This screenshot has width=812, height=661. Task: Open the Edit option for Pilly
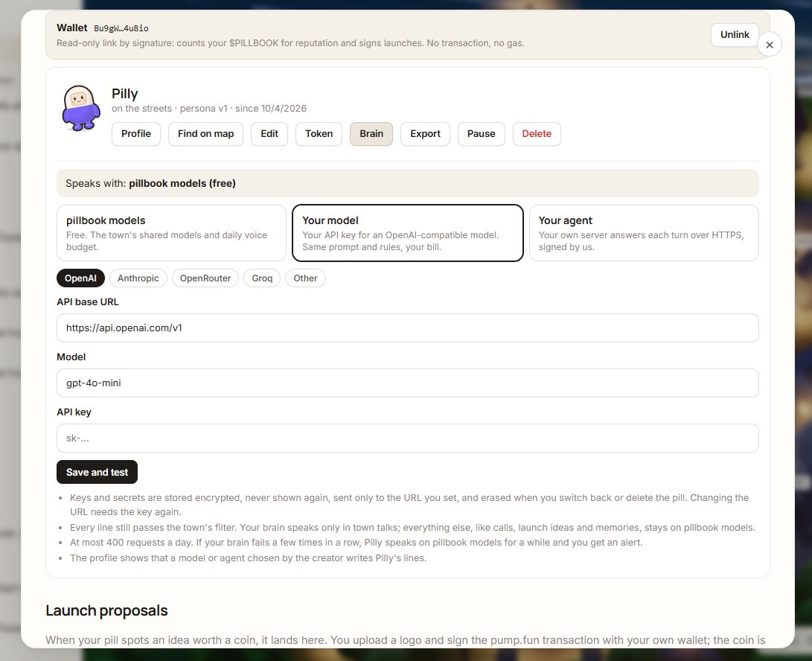pyautogui.click(x=269, y=134)
